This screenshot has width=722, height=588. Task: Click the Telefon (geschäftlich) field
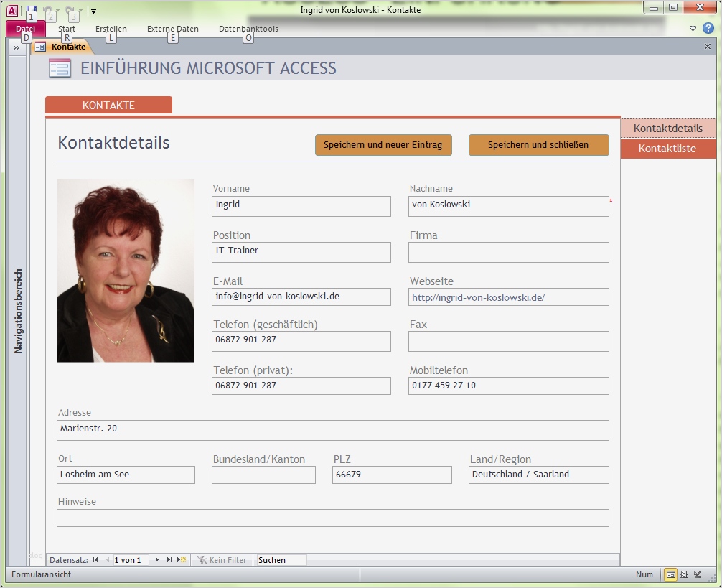tap(301, 341)
